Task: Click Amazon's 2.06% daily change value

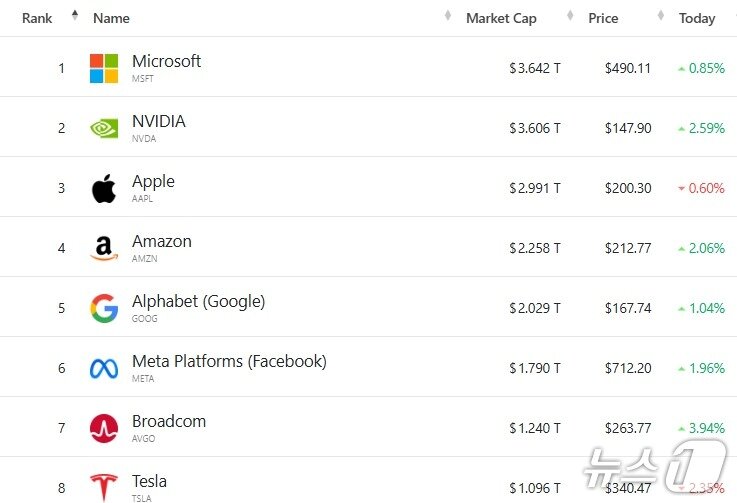Action: (x=706, y=248)
